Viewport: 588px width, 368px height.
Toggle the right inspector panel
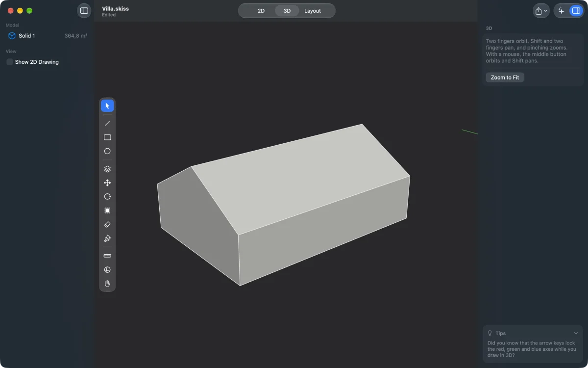(x=576, y=10)
